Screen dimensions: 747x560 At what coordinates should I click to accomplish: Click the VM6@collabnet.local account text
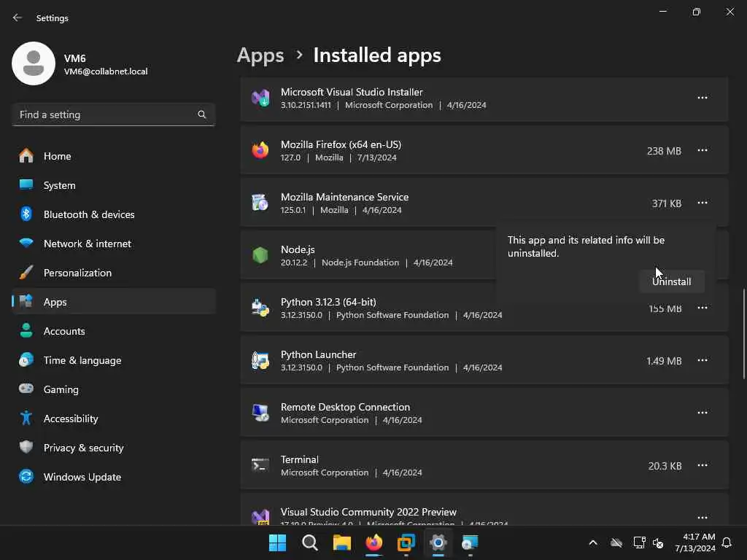(106, 71)
